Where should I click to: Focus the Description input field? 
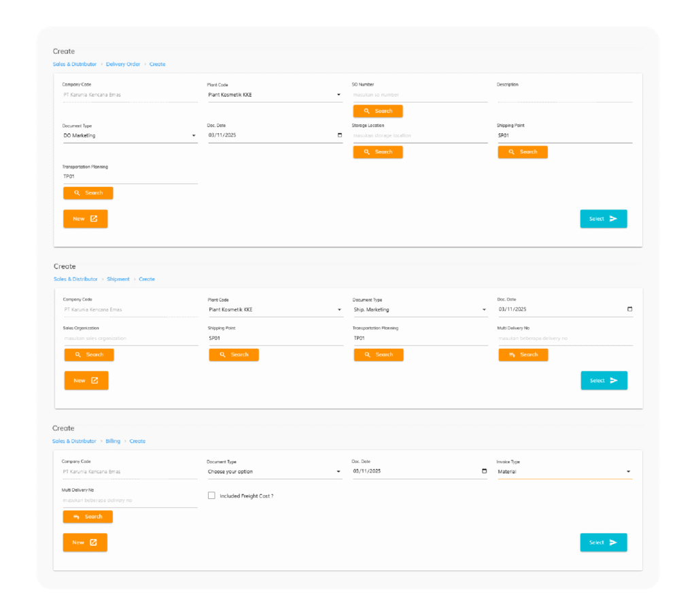click(564, 96)
